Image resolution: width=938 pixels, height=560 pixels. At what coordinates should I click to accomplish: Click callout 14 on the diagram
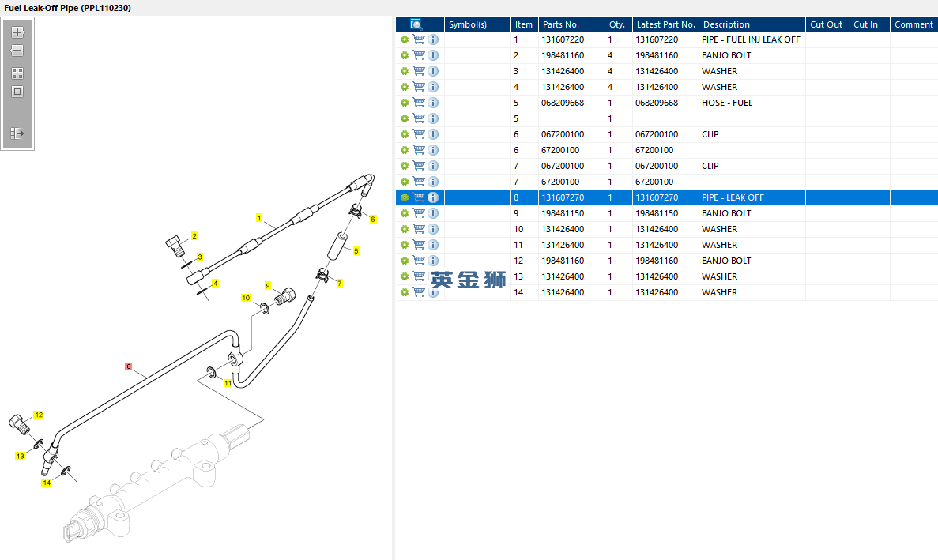tap(47, 483)
